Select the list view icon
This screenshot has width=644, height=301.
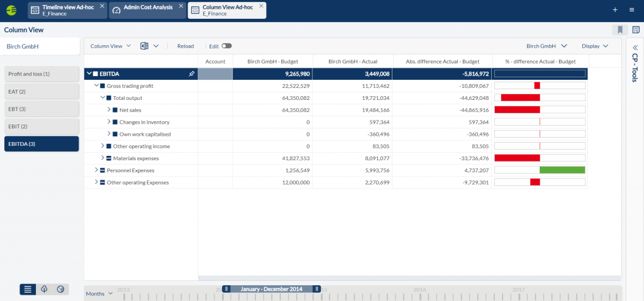(28, 289)
